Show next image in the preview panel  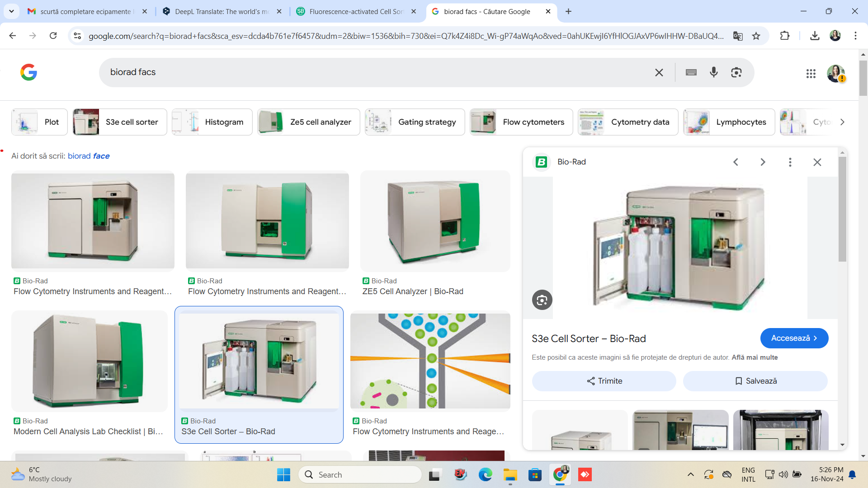pos(763,162)
